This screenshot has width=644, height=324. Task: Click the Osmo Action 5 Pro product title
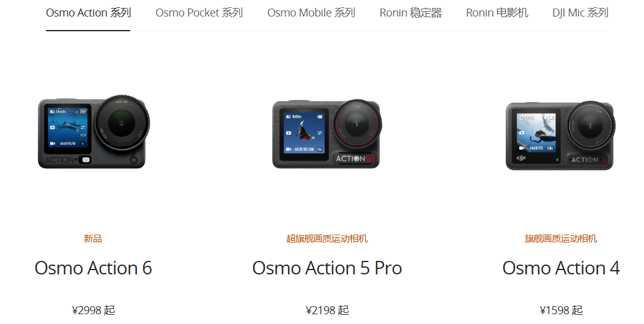coord(327,268)
